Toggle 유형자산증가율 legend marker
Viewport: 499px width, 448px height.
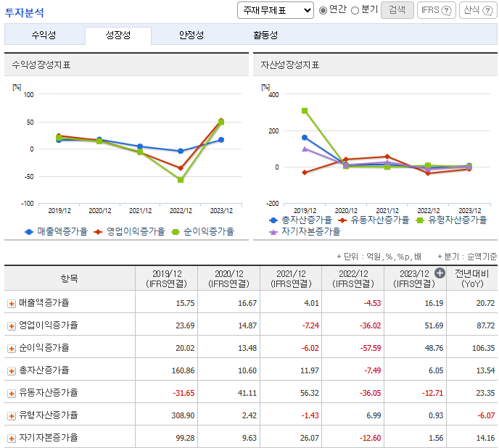click(420, 220)
